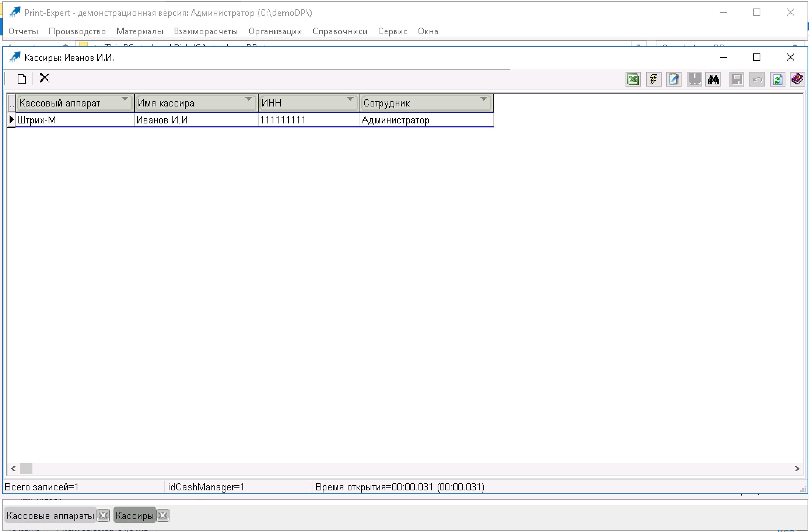The width and height of the screenshot is (809, 532).
Task: Click the horizontal scrollbar right arrow
Action: tap(797, 469)
